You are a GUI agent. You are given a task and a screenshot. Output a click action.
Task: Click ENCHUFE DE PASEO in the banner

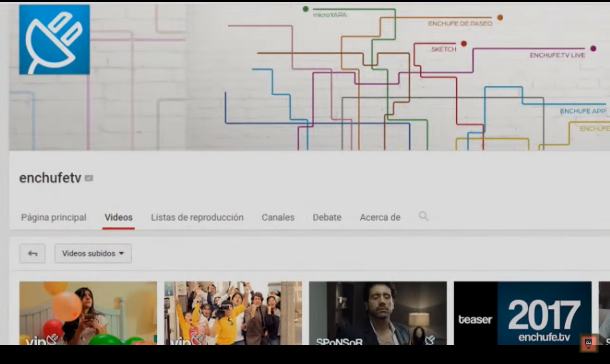[460, 23]
